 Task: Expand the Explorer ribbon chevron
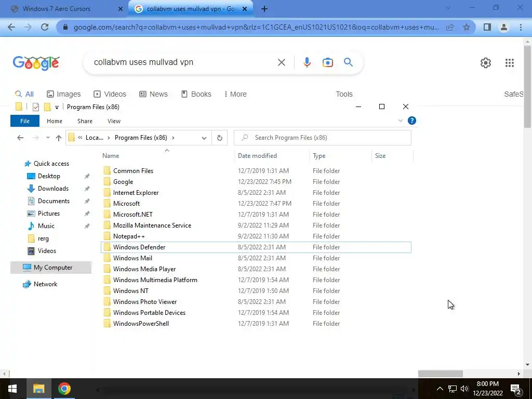[401, 121]
